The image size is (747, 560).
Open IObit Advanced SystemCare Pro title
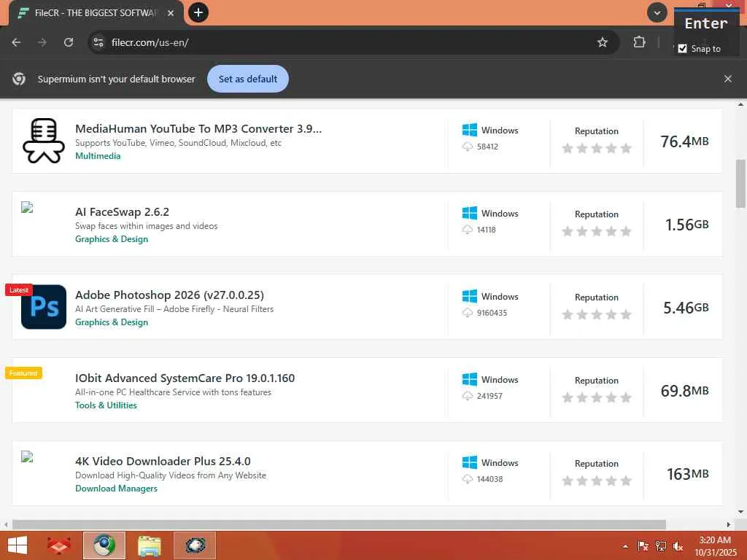[x=185, y=378]
